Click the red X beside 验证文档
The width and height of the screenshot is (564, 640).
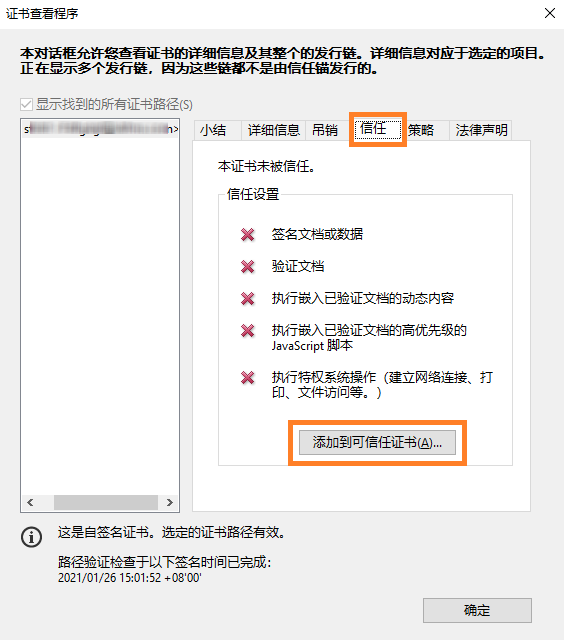pos(247,267)
